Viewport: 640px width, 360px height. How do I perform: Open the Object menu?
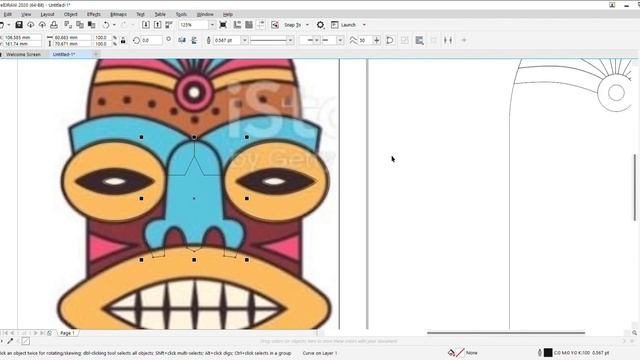70,14
